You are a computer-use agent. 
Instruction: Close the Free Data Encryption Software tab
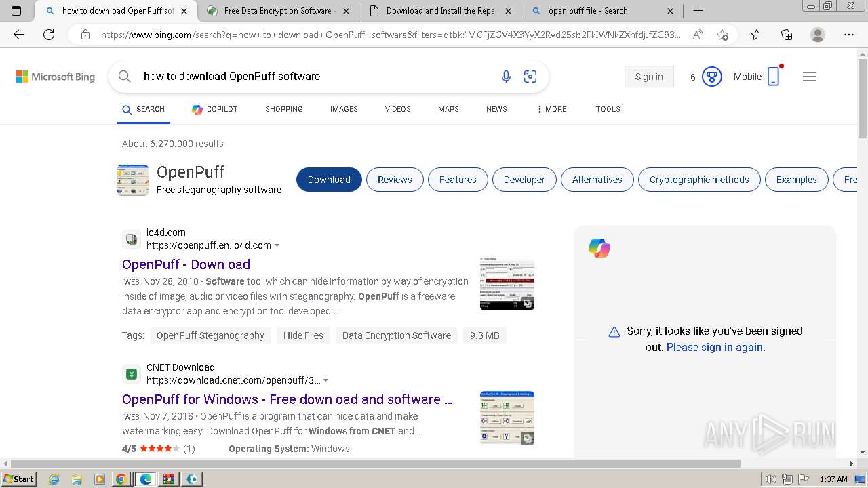(x=347, y=11)
